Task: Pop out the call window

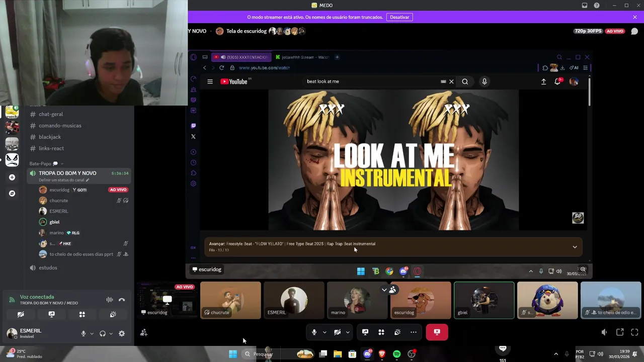Action: [620, 332]
